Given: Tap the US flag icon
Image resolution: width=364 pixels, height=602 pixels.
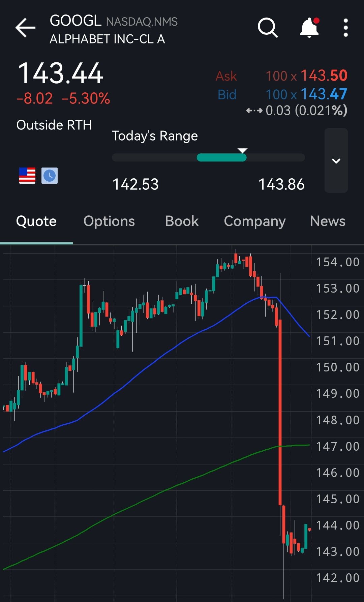Looking at the screenshot, I should (27, 176).
